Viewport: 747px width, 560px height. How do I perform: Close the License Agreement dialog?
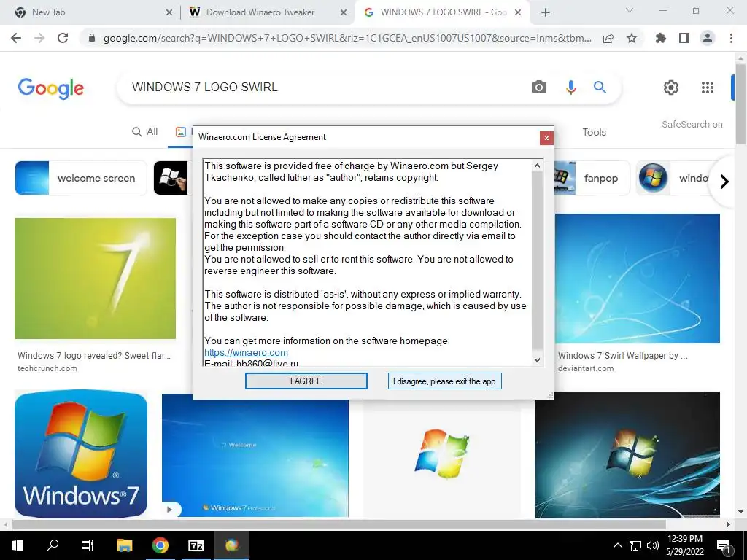546,138
